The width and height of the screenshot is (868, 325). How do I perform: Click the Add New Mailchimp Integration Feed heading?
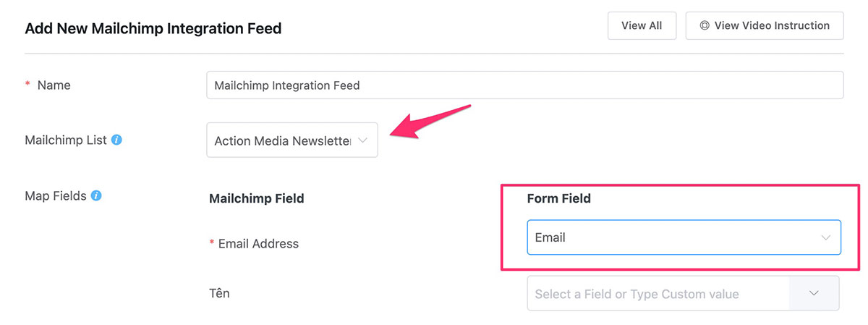tap(153, 28)
